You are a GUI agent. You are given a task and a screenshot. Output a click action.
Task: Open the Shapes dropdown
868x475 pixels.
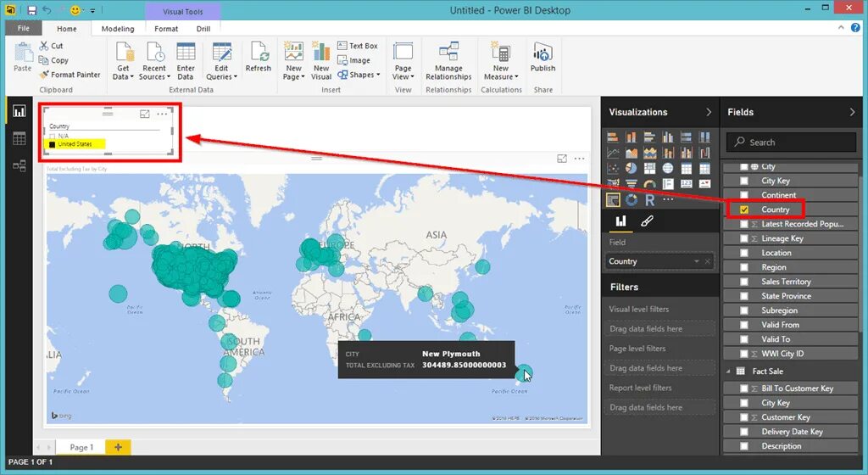pyautogui.click(x=359, y=75)
